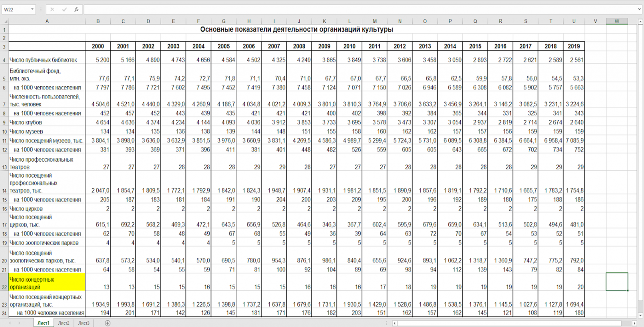The image size is (644, 327).
Task: Click cell 'Число музеев'
Action: tap(47, 131)
